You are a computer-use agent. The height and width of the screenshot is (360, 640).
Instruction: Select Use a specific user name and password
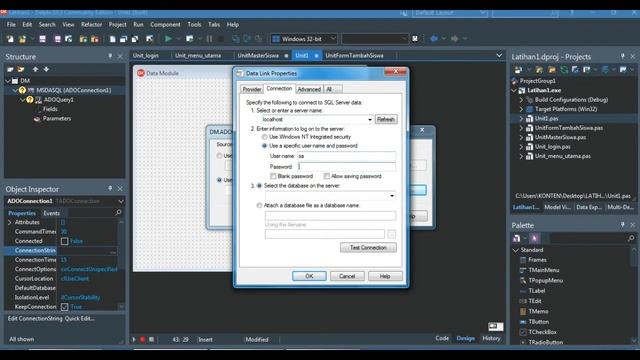pyautogui.click(x=264, y=146)
